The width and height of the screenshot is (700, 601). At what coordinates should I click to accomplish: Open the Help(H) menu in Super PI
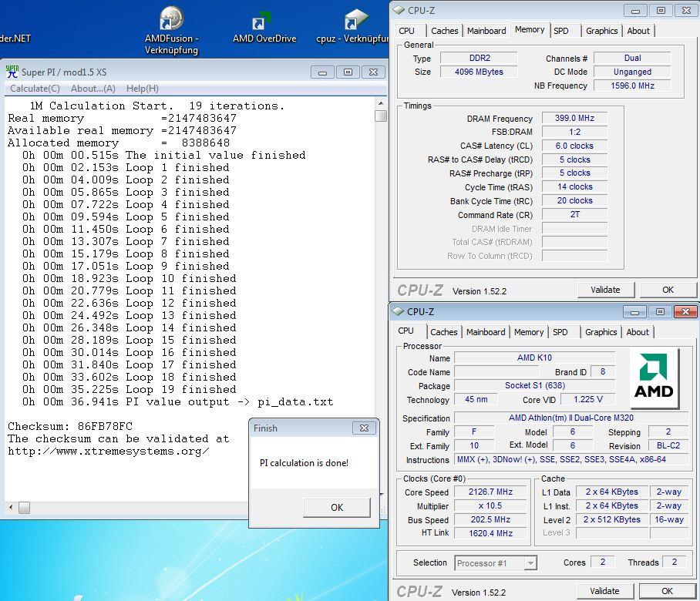point(143,89)
